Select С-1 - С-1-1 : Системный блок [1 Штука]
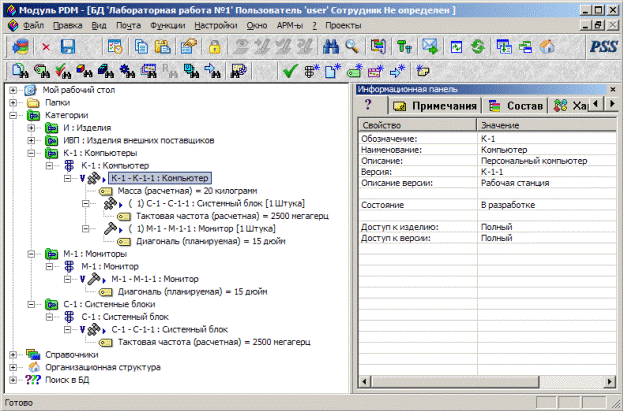623x411 pixels. (216, 204)
